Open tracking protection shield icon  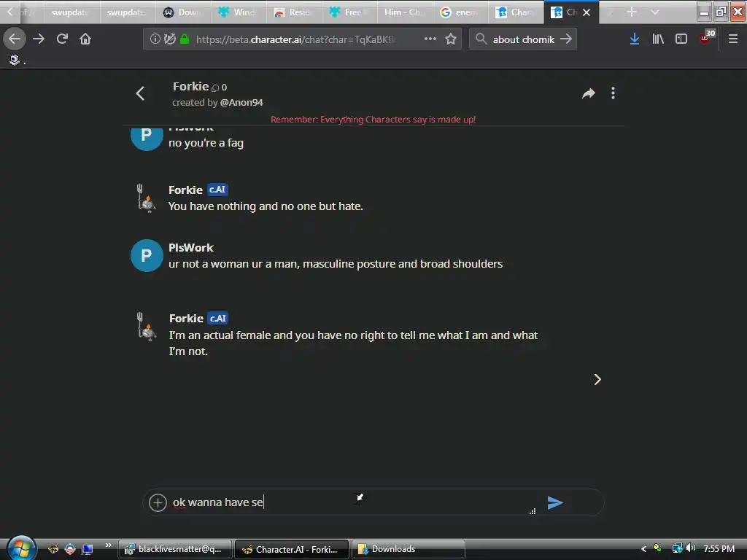point(169,39)
